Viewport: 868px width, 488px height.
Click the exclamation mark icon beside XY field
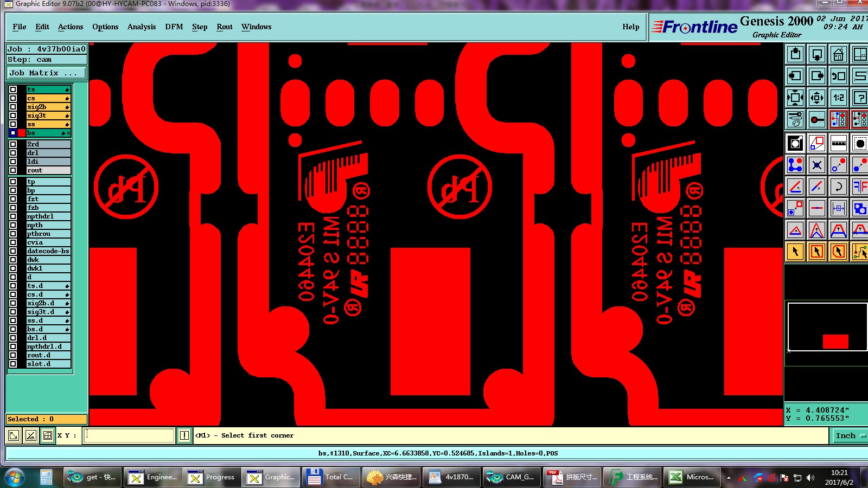click(x=184, y=435)
